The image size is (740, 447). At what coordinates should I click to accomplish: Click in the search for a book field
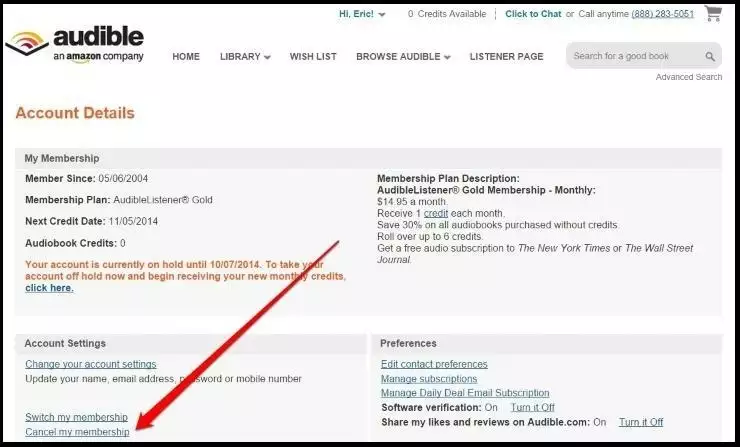635,57
